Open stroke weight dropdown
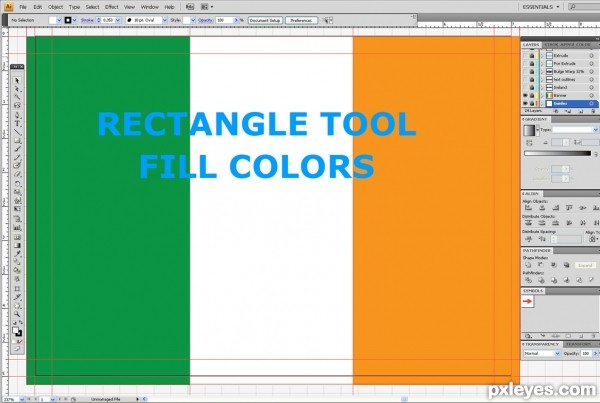The width and height of the screenshot is (600, 403). (118, 20)
